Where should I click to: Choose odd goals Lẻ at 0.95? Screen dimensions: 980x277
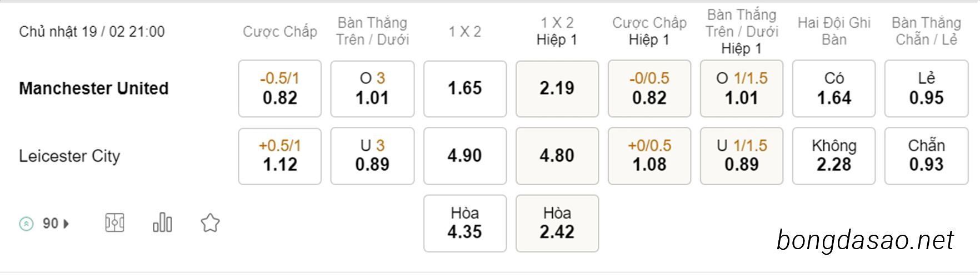click(x=927, y=88)
